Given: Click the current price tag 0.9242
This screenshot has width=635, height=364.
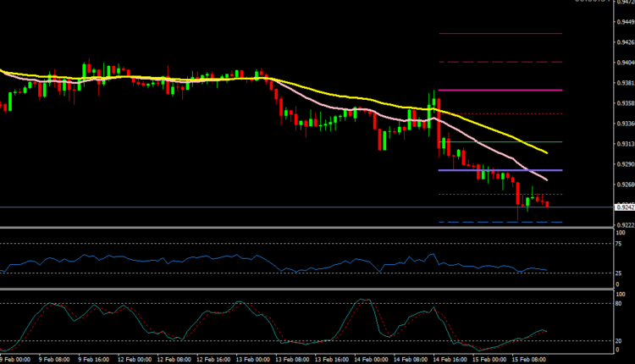Looking at the screenshot, I should pyautogui.click(x=625, y=207).
